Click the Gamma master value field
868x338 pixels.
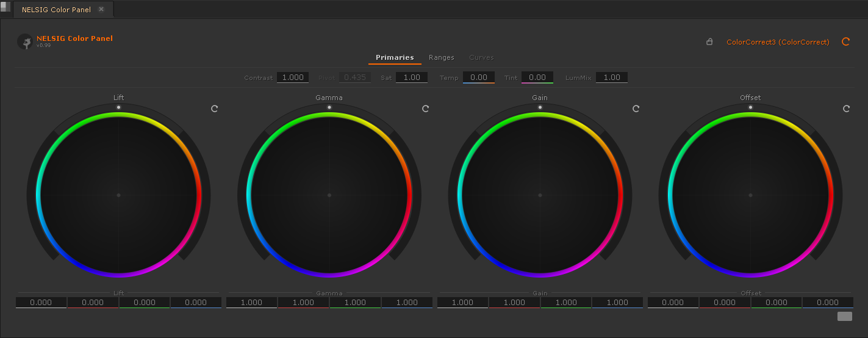(x=251, y=303)
